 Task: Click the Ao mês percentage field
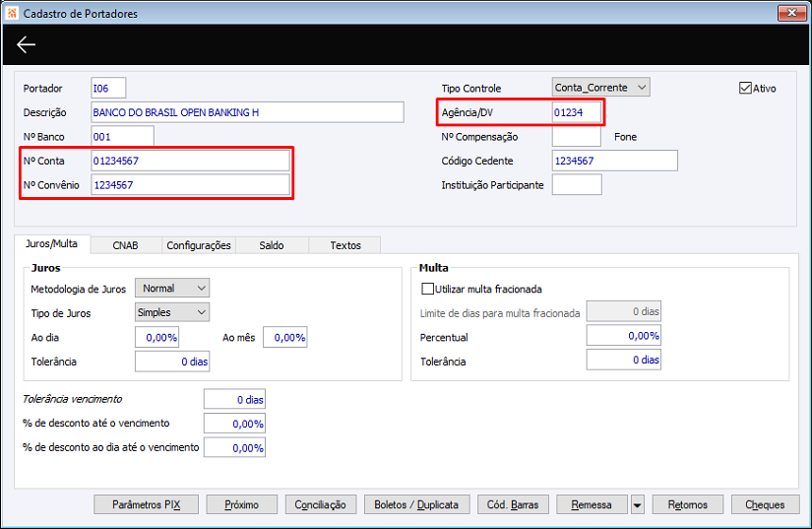tap(285, 337)
